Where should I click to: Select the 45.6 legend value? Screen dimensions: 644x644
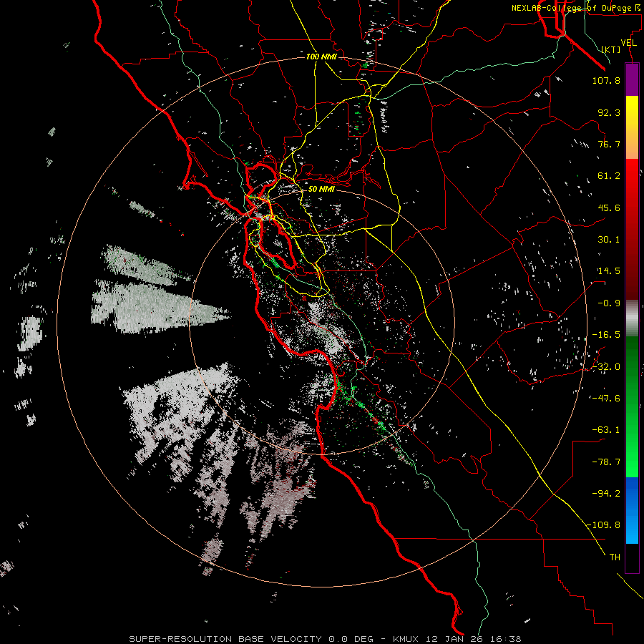[x=609, y=208]
